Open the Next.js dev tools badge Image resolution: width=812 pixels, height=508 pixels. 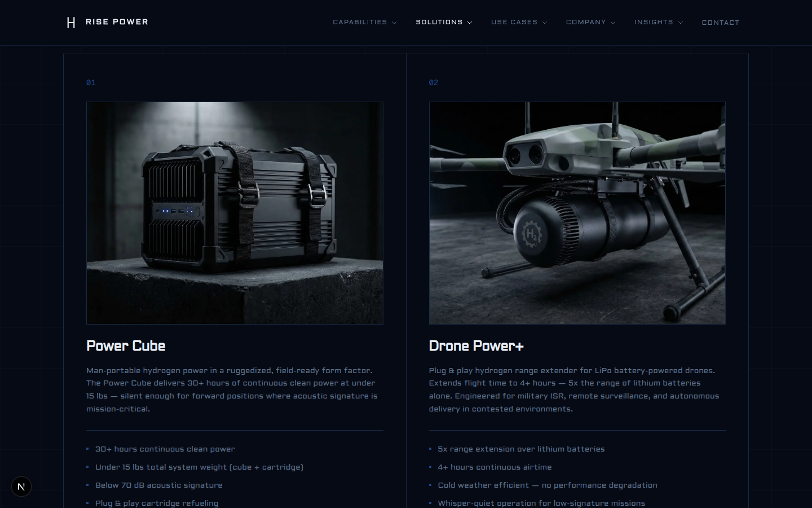point(21,486)
